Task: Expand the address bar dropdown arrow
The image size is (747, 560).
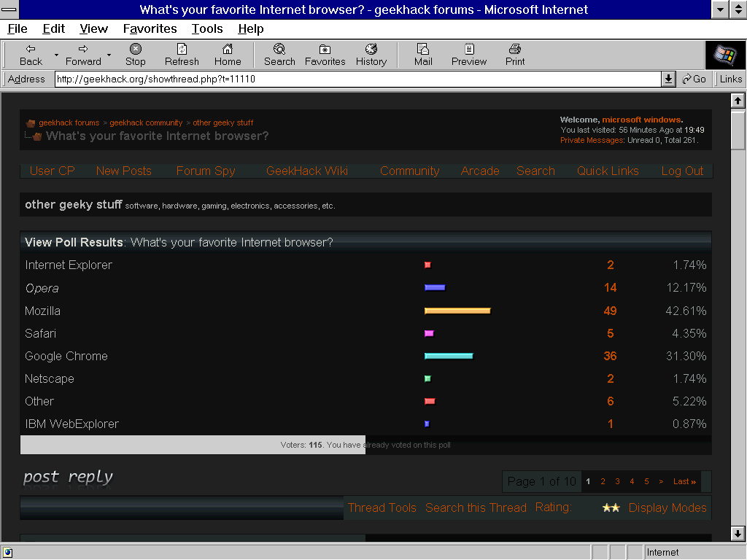Action: pos(668,79)
